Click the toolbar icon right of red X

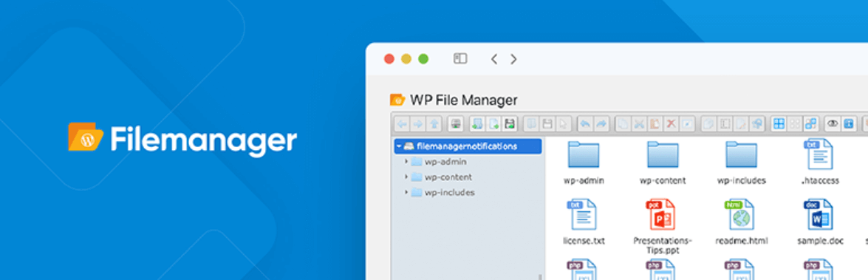point(687,124)
